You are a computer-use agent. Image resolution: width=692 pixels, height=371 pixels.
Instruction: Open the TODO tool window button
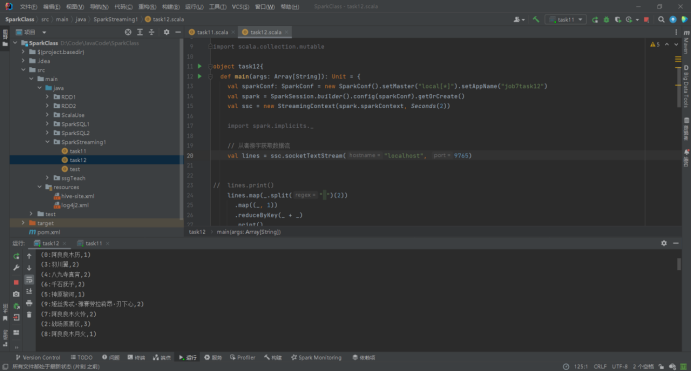[x=82, y=358]
